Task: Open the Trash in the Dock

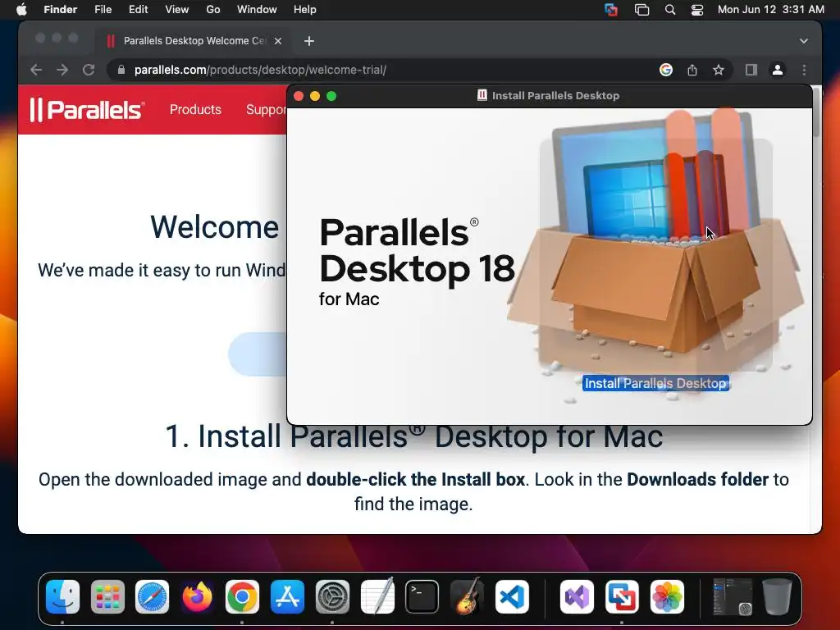Action: click(x=777, y=596)
